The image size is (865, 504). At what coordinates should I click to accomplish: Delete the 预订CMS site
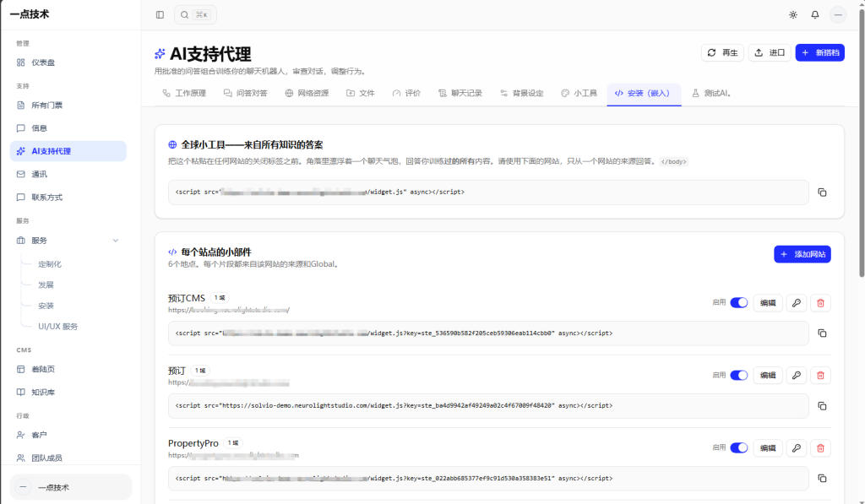pyautogui.click(x=820, y=303)
